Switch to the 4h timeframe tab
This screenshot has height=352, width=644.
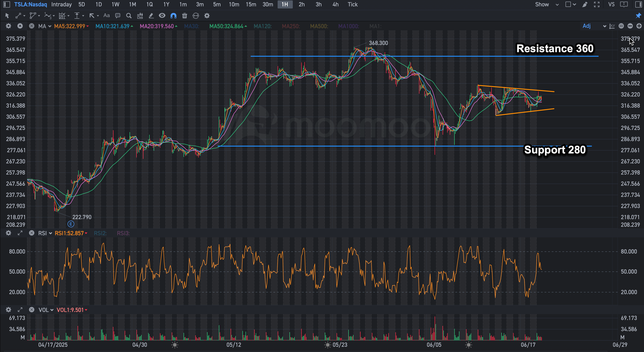[335, 4]
